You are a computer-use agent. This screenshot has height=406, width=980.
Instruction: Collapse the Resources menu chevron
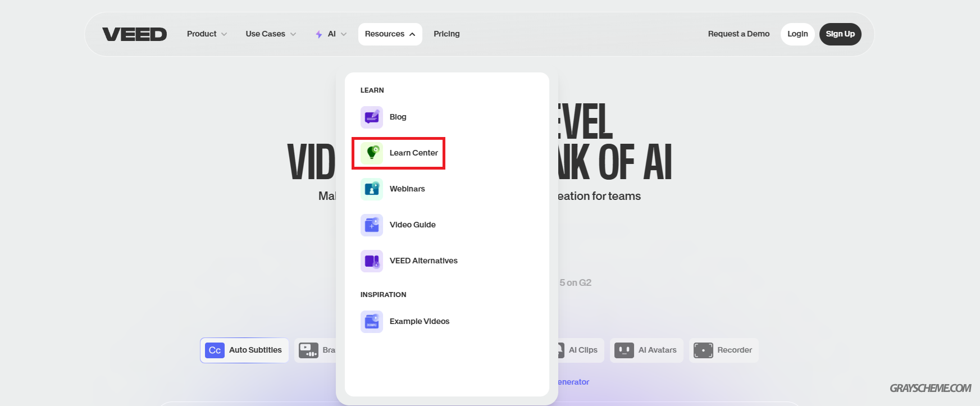click(412, 34)
